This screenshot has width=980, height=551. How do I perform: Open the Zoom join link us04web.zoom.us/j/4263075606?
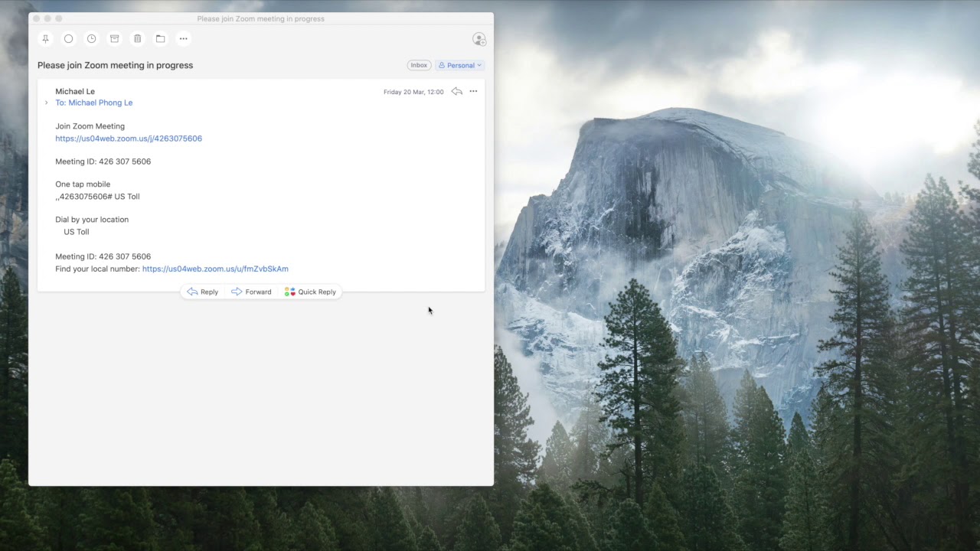click(x=129, y=139)
